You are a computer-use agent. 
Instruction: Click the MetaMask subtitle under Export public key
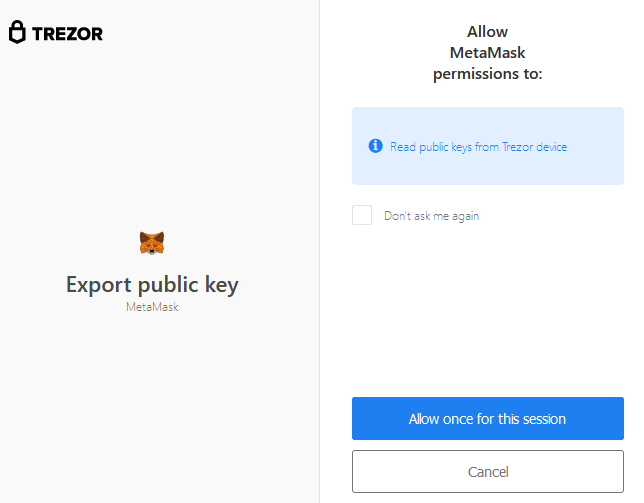point(152,307)
